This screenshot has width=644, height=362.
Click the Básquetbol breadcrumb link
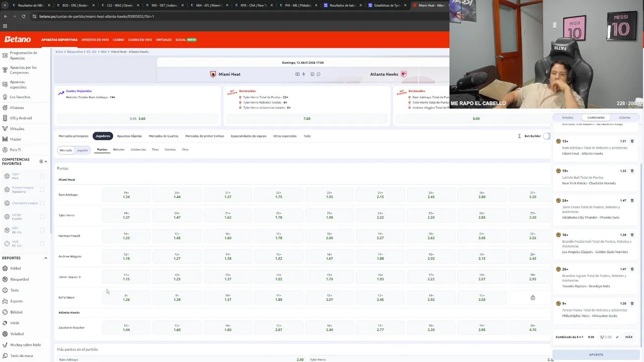[75, 52]
